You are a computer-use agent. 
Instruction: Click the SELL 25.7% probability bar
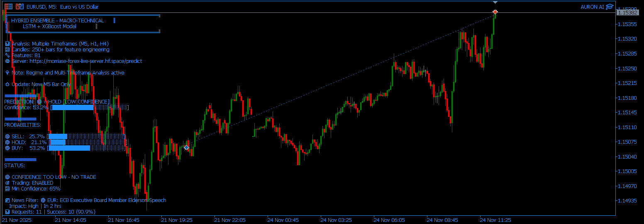click(x=87, y=137)
